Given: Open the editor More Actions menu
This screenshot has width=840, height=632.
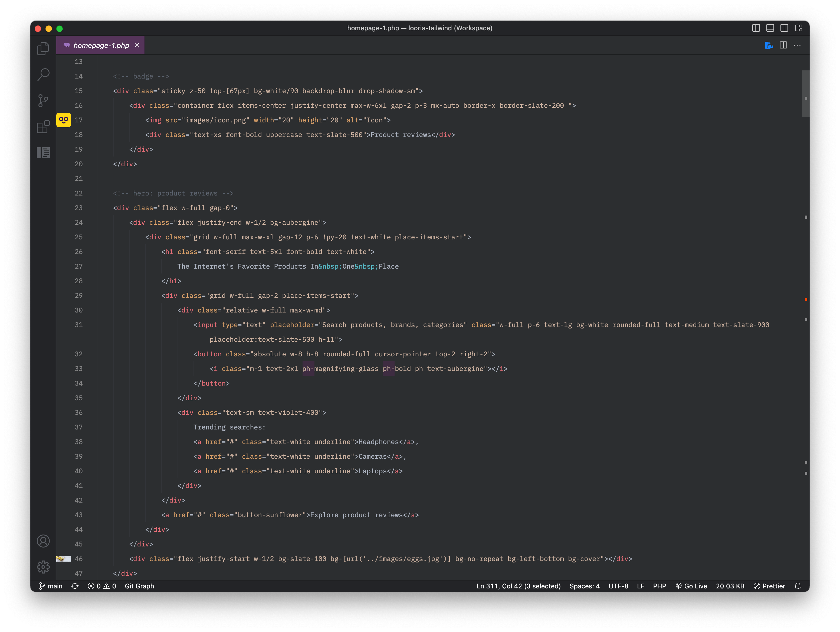Looking at the screenshot, I should (x=797, y=45).
